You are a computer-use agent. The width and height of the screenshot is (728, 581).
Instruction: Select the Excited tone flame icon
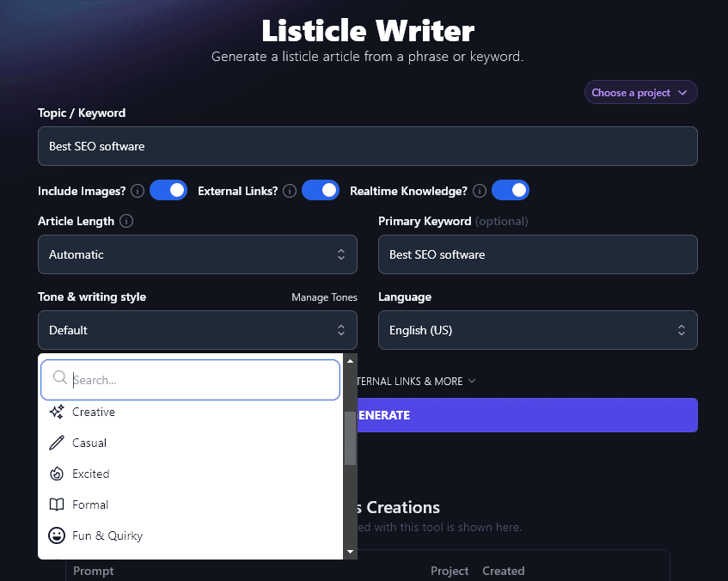click(x=58, y=474)
